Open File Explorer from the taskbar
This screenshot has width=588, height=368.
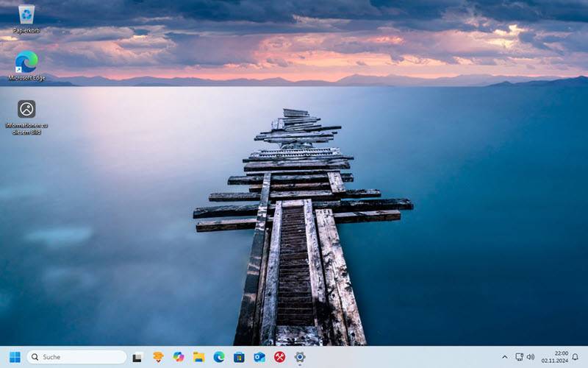point(198,357)
